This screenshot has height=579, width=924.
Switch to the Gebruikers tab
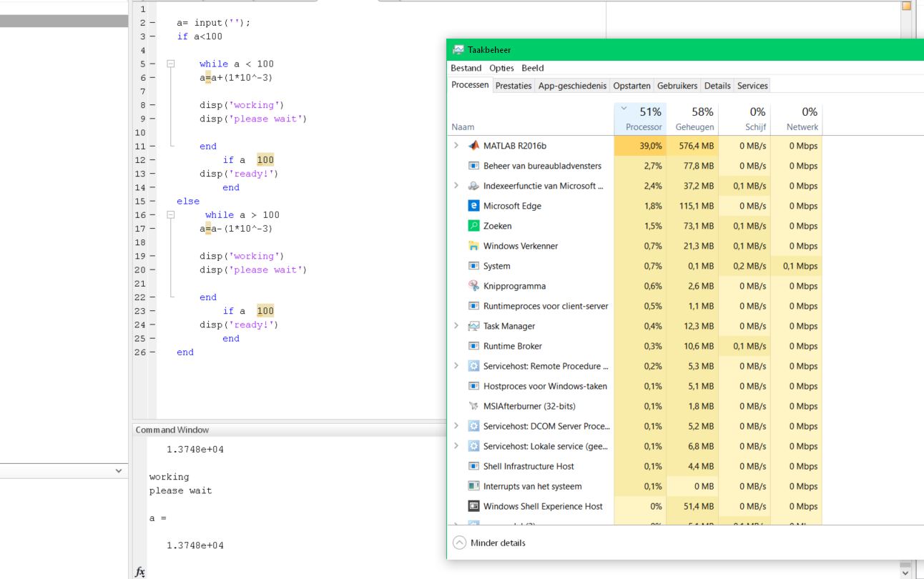coord(677,86)
